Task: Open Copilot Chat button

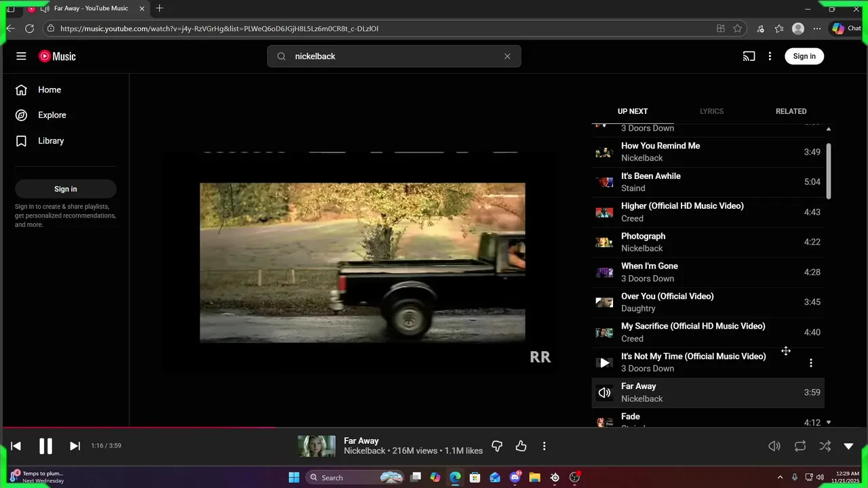Action: 846,28
